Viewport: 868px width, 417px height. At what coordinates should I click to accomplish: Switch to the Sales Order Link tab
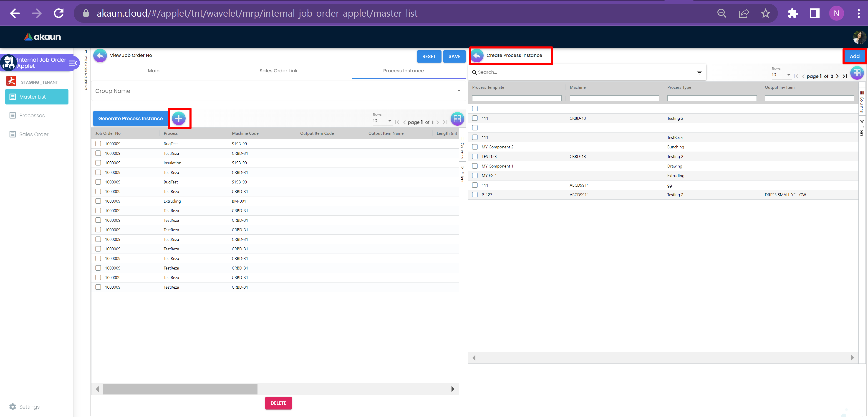[278, 71]
